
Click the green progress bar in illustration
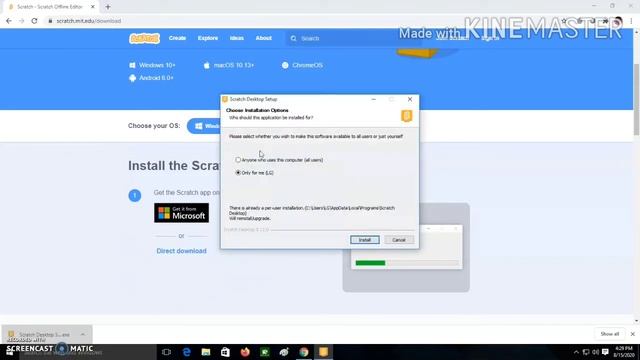(370, 263)
